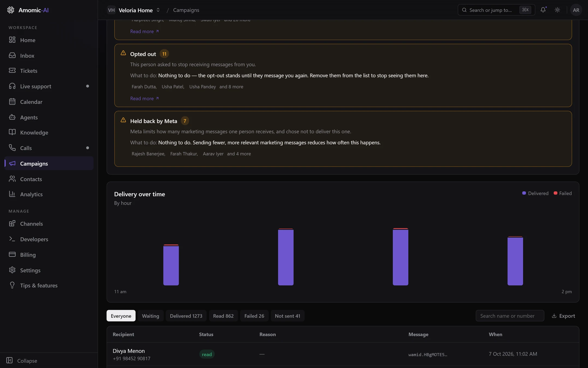Open AR user avatar menu
Screen dimensions: 588x368
click(x=576, y=10)
